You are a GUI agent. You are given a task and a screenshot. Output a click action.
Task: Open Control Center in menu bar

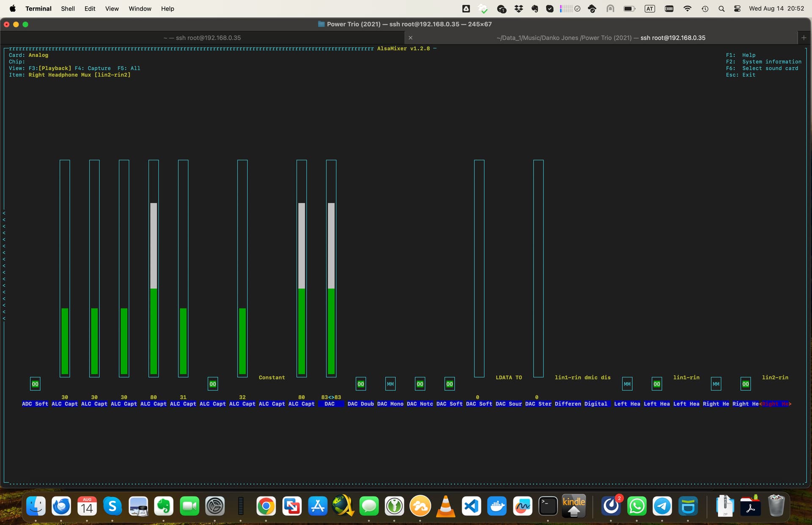pyautogui.click(x=737, y=8)
